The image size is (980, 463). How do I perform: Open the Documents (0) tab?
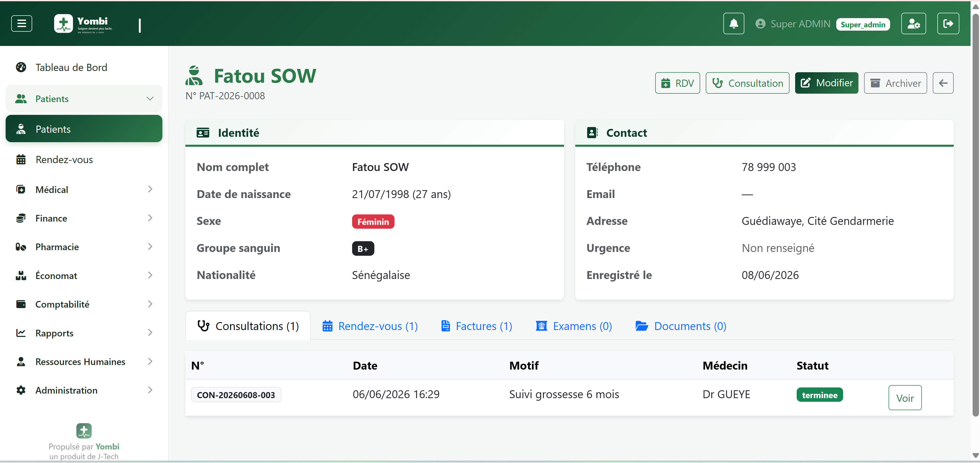[680, 326]
